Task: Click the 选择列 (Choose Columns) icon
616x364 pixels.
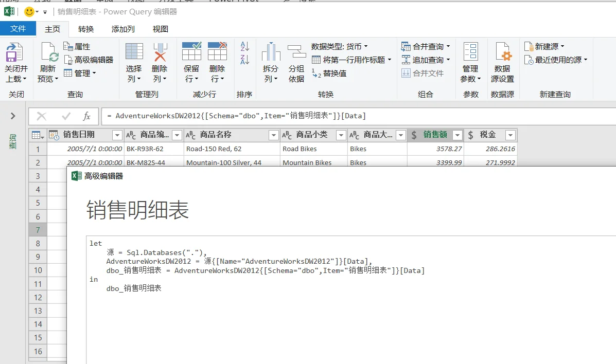Action: (x=134, y=52)
